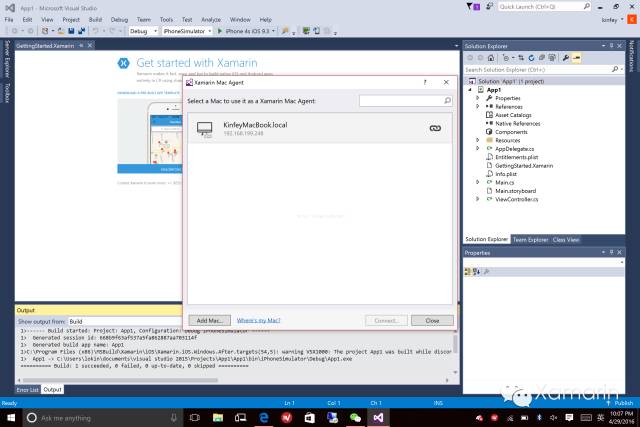Click the wrench Properties icon in Solution Explorer toolbar
This screenshot has width=640, height=427.
[x=566, y=58]
